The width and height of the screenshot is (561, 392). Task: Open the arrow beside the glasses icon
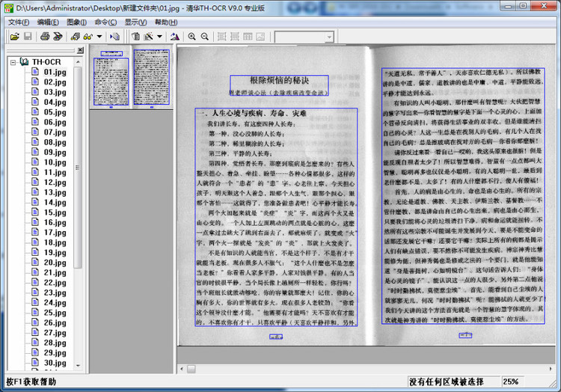pos(99,37)
